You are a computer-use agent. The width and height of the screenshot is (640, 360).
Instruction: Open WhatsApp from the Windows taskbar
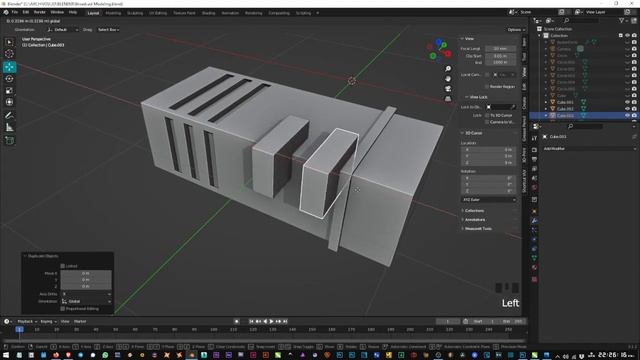click(105, 355)
